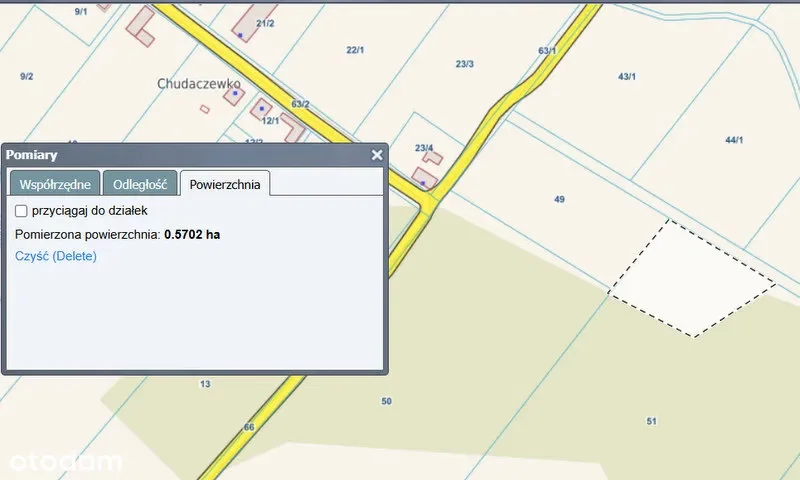Enable the przyciągaj do działek checkbox

[x=21, y=211]
